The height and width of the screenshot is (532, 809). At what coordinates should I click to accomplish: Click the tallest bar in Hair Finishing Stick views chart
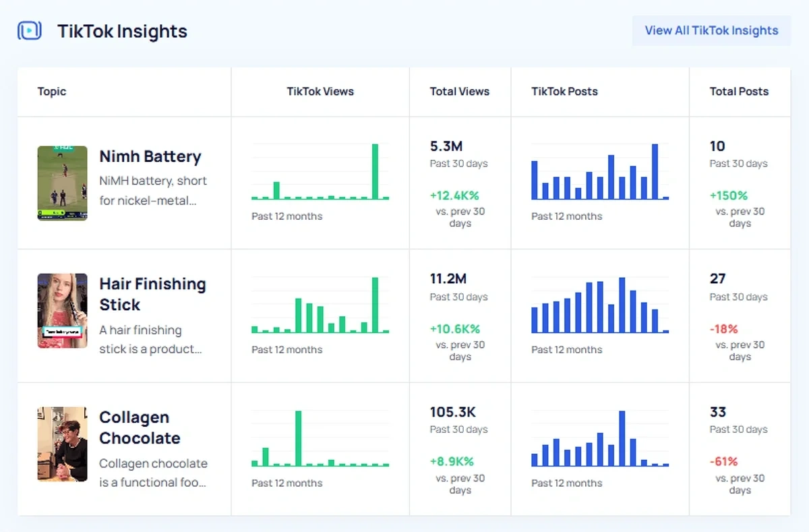point(376,303)
